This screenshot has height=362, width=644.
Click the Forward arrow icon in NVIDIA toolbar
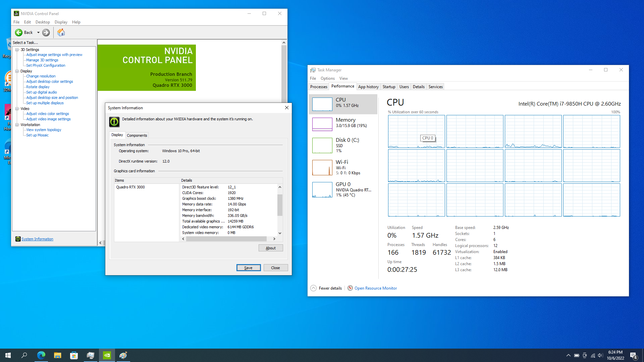coord(46,33)
